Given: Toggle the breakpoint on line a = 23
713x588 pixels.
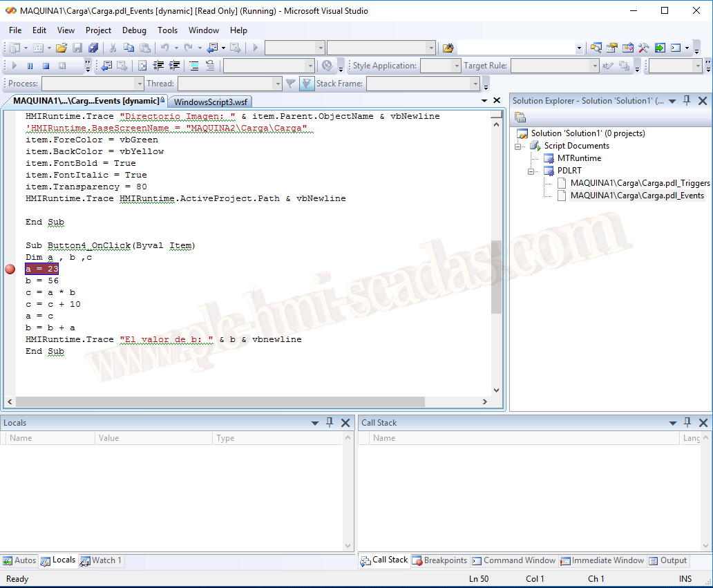Looking at the screenshot, I should (x=10, y=269).
